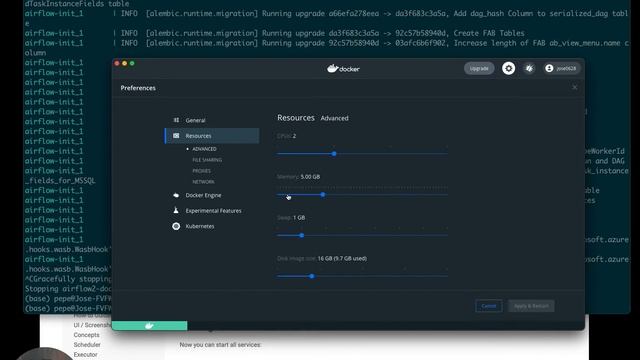The height and width of the screenshot is (360, 640).
Task: Click the Disk image size slider handle
Action: (x=312, y=276)
